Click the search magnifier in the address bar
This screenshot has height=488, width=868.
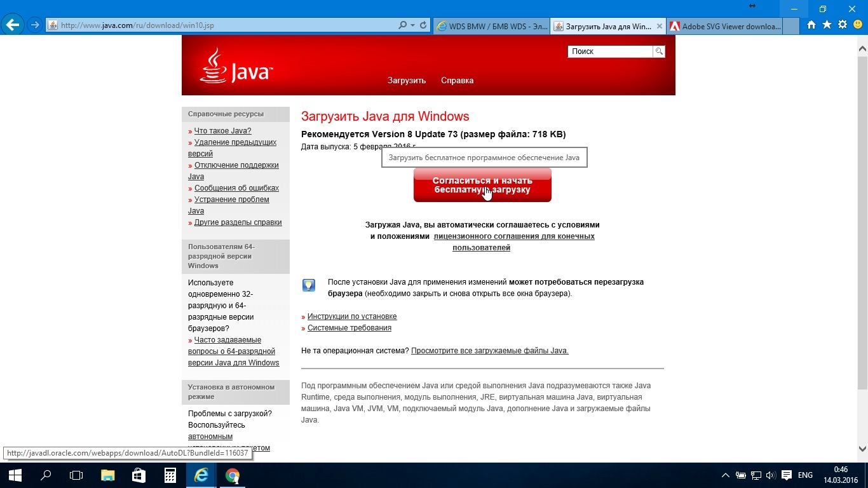tap(403, 25)
